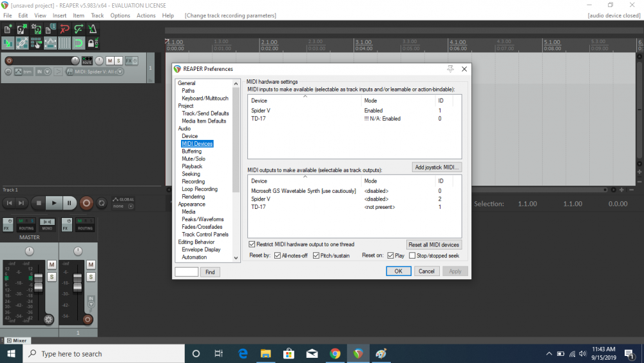The image size is (644, 363).
Task: Toggle the Move envelope points with items icon
Action: click(x=50, y=43)
